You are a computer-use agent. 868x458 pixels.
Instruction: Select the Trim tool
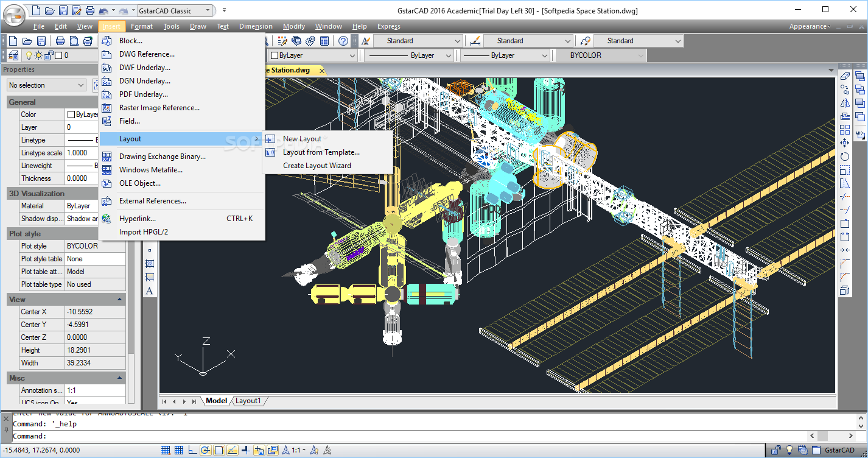[x=845, y=197]
